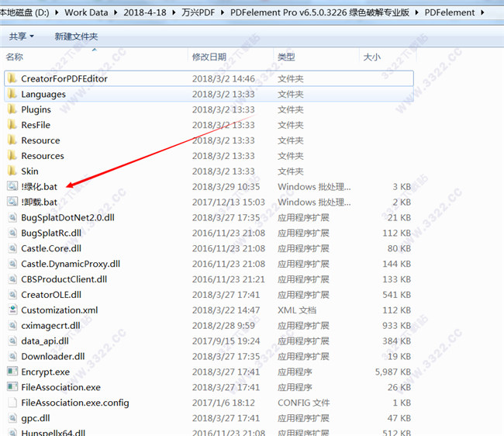Sort by the 名称 column header
Screen dimensions: 504x436
[x=15, y=57]
